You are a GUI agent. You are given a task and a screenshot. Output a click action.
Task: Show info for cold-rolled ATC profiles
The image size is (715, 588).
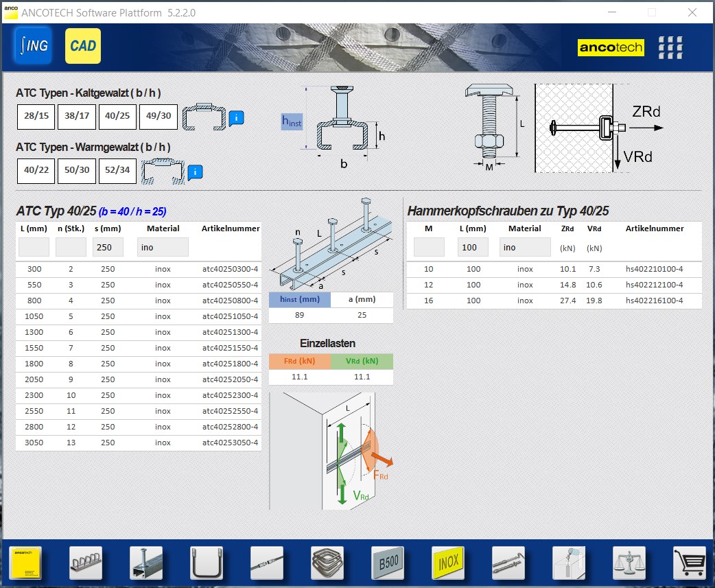pyautogui.click(x=236, y=118)
